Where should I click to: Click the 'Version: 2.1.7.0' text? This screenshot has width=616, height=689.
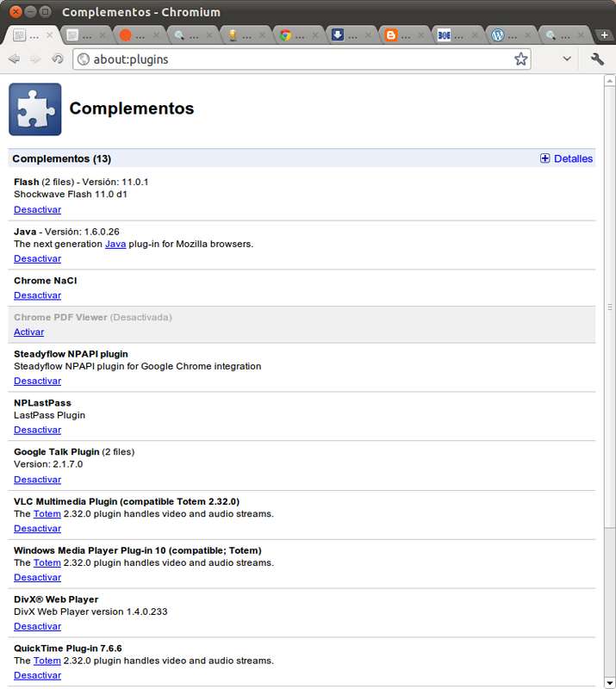[48, 464]
